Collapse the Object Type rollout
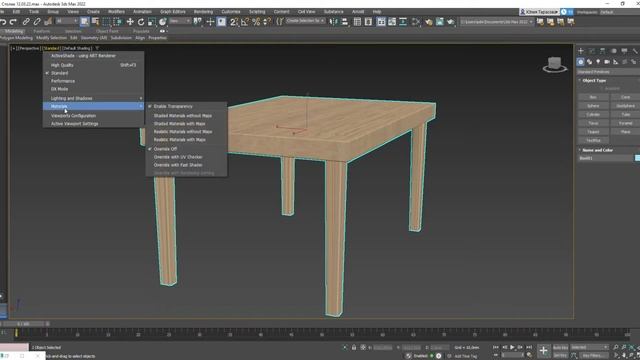This screenshot has width=640, height=360. [593, 80]
